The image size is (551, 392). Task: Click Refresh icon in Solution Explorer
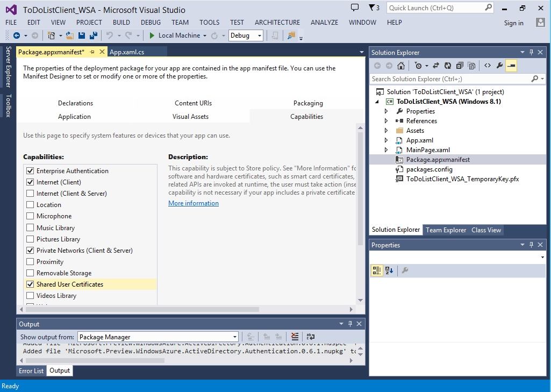[x=448, y=66]
